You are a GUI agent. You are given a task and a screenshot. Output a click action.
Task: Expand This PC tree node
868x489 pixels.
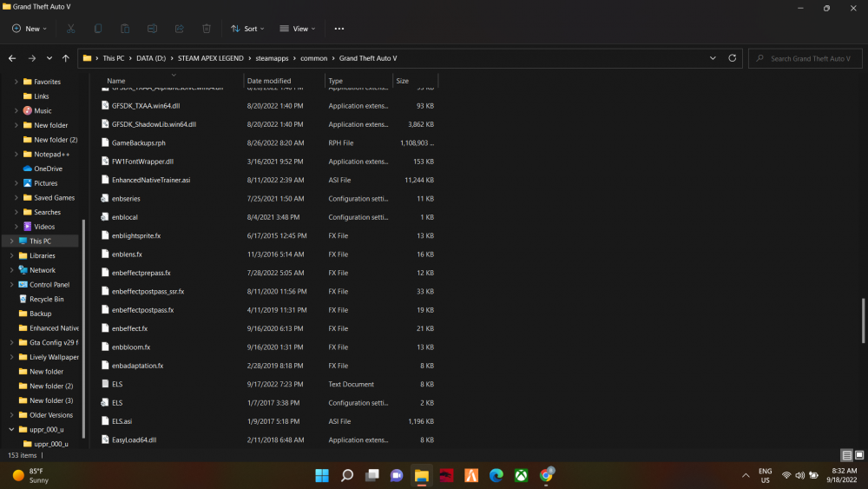point(11,241)
